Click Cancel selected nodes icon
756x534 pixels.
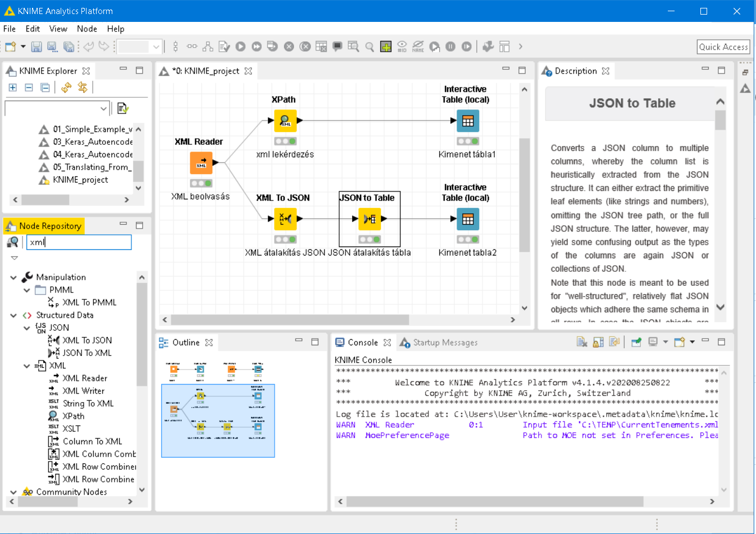(x=289, y=47)
